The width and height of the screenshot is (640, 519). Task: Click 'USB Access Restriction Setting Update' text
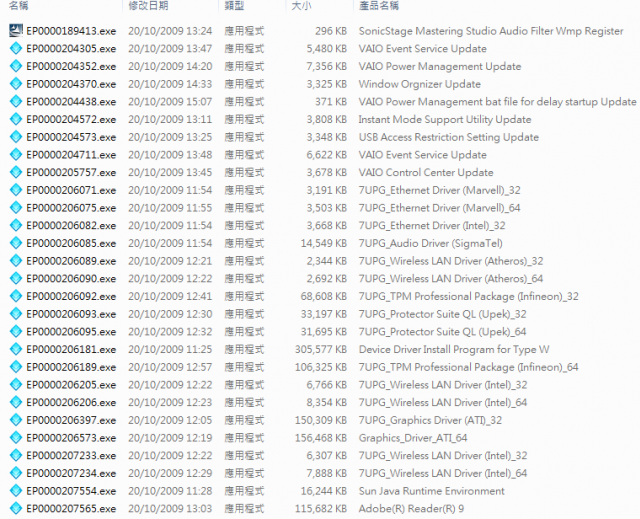(449, 137)
